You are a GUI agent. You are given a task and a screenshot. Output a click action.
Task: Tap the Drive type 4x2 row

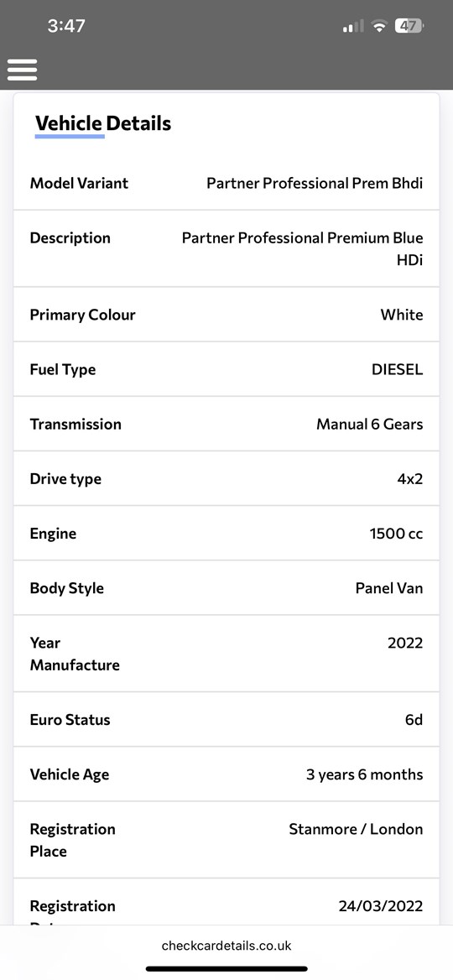point(226,479)
